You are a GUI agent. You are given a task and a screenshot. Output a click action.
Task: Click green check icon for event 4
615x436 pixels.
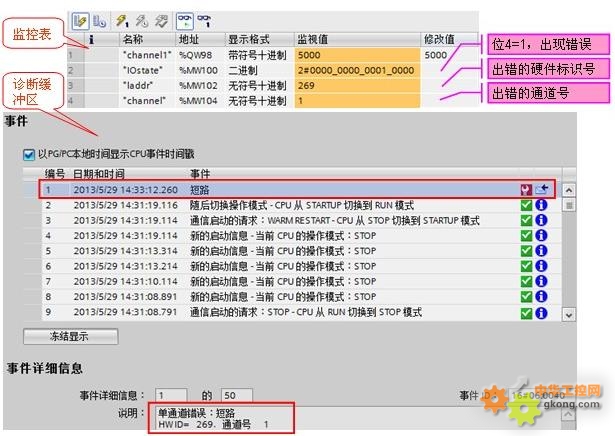pyautogui.click(x=526, y=235)
